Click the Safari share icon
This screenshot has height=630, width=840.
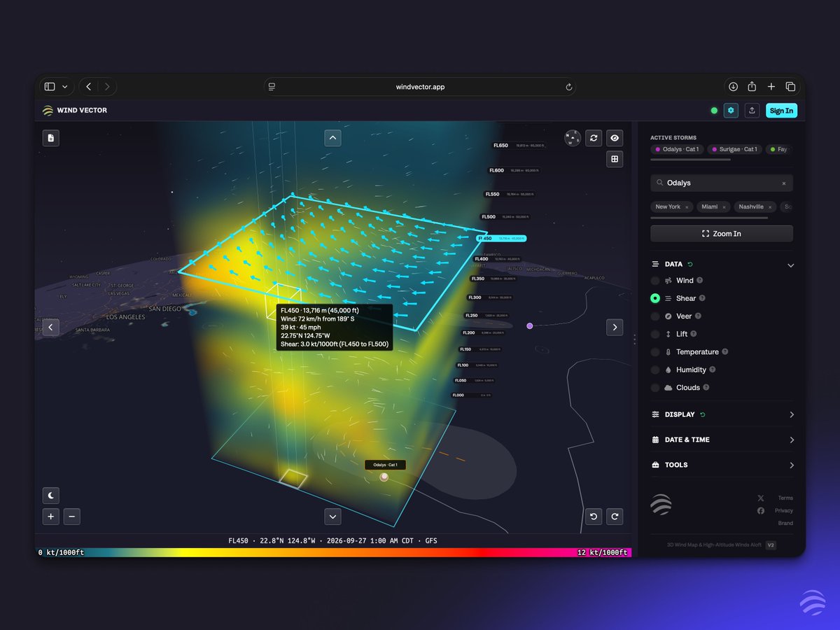click(x=752, y=87)
